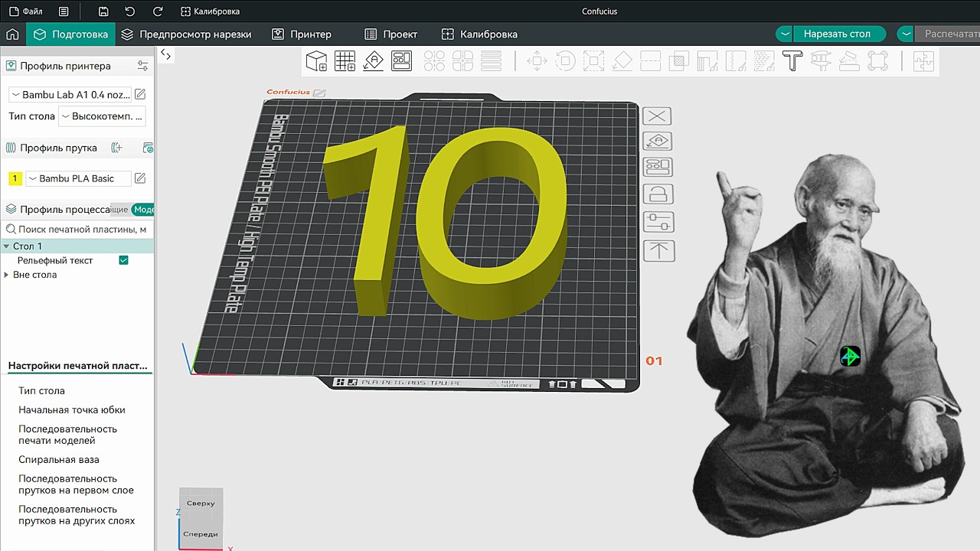Select the Cut tool
The image size is (980, 551).
tap(650, 61)
